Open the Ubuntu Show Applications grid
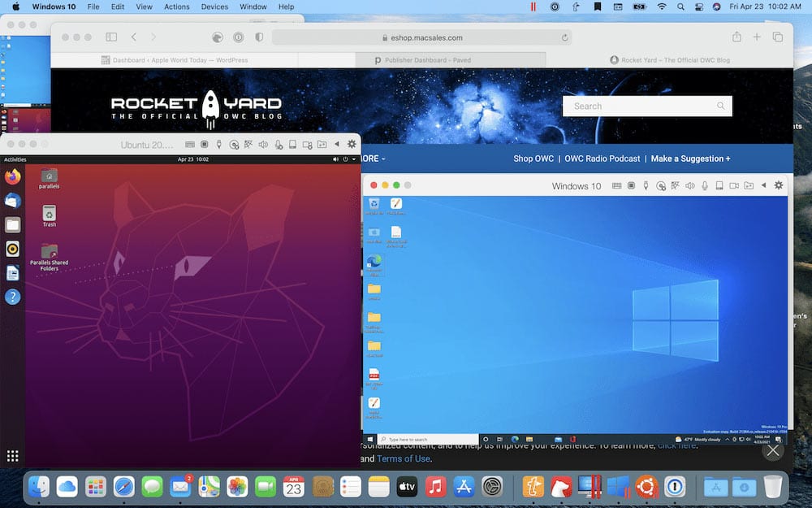The height and width of the screenshot is (508, 812). (12, 456)
